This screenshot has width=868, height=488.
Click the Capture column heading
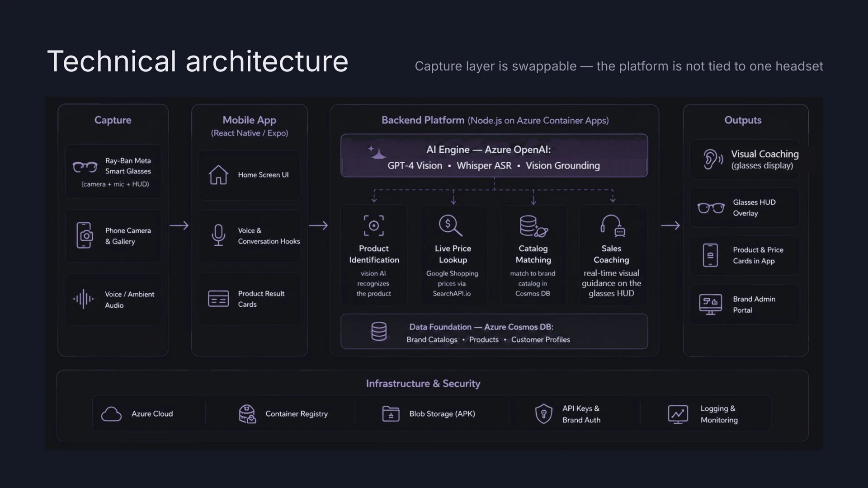(113, 120)
